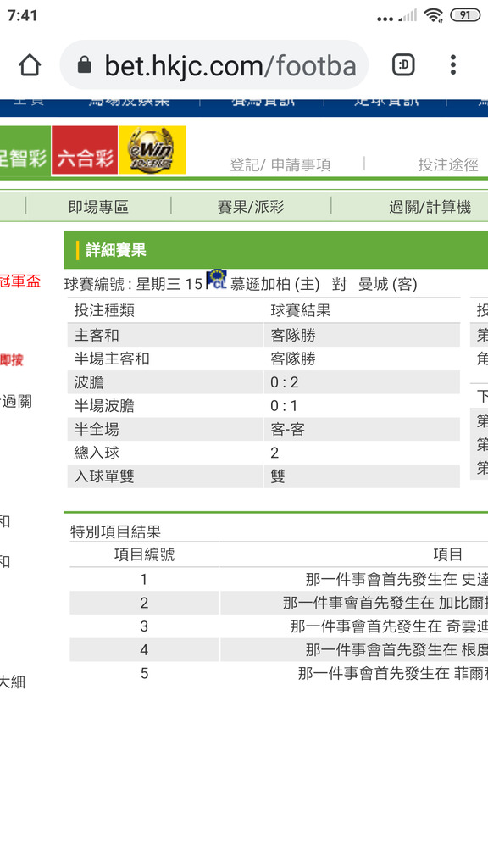488x868 pixels.
Task: Open the 即場專區 menu
Action: 98,207
